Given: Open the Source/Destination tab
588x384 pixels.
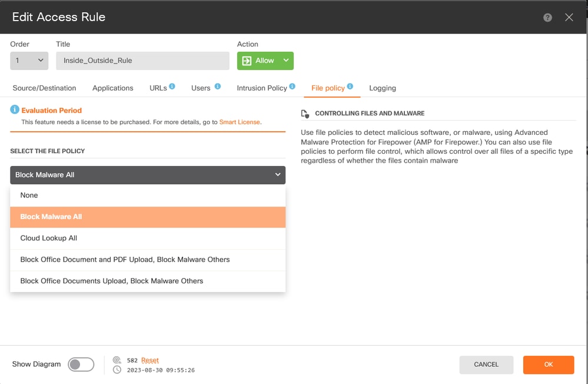Looking at the screenshot, I should 44,88.
